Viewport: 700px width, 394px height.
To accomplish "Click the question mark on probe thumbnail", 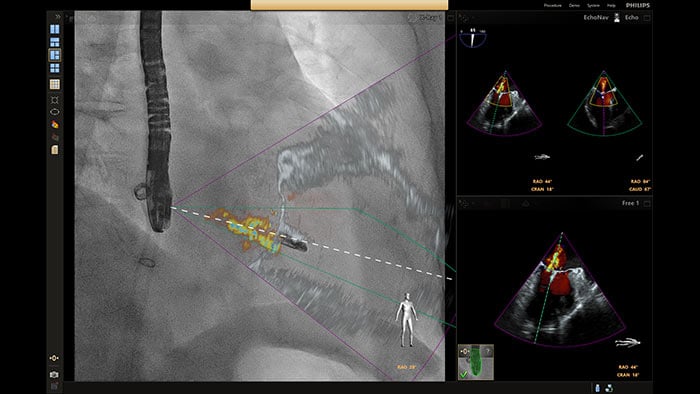I will pyautogui.click(x=488, y=351).
